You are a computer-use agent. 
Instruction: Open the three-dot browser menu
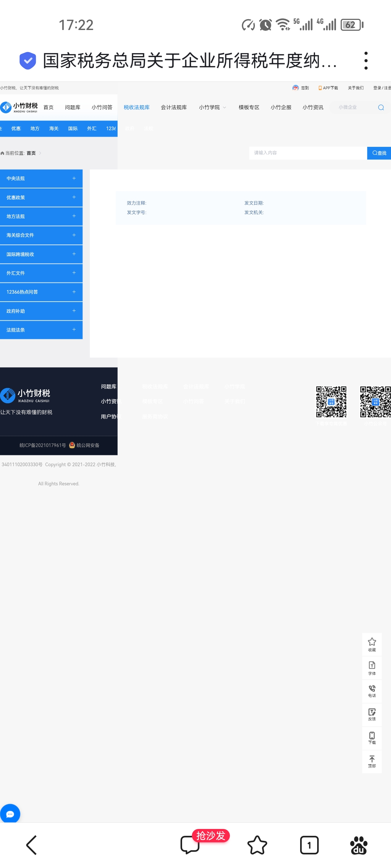366,60
